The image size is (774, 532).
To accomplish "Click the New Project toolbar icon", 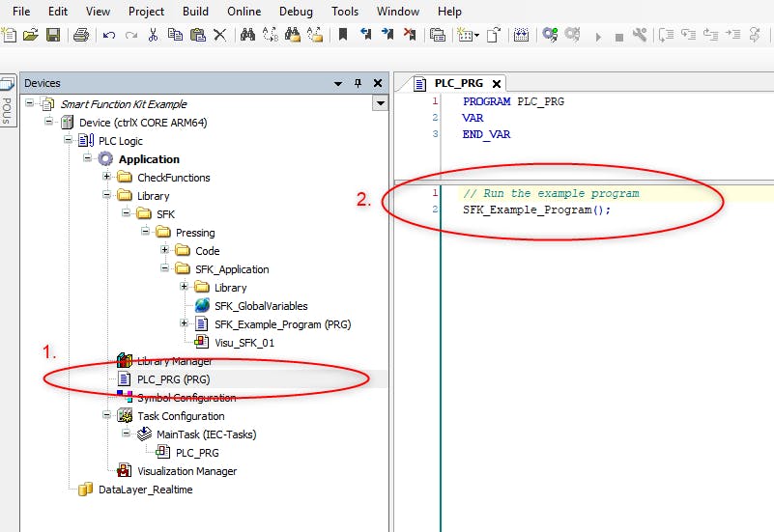I will pyautogui.click(x=9, y=35).
